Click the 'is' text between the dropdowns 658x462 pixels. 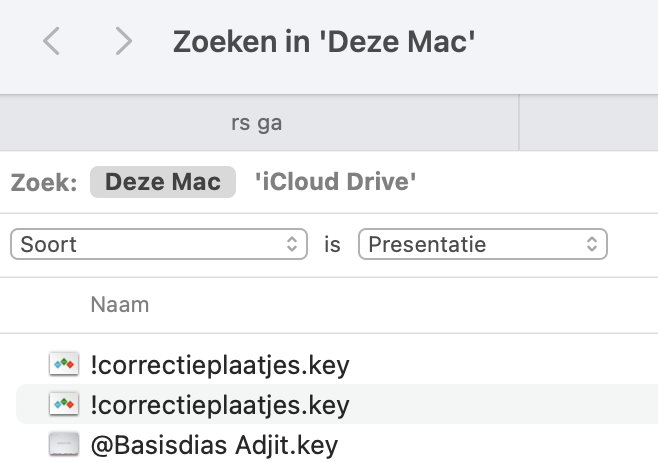[x=332, y=244]
